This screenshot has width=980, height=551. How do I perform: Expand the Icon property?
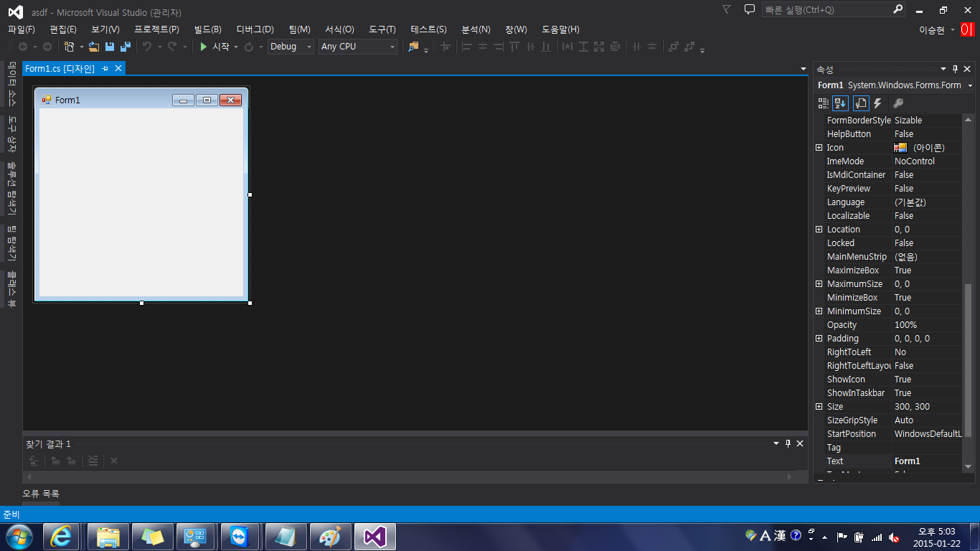pyautogui.click(x=819, y=148)
